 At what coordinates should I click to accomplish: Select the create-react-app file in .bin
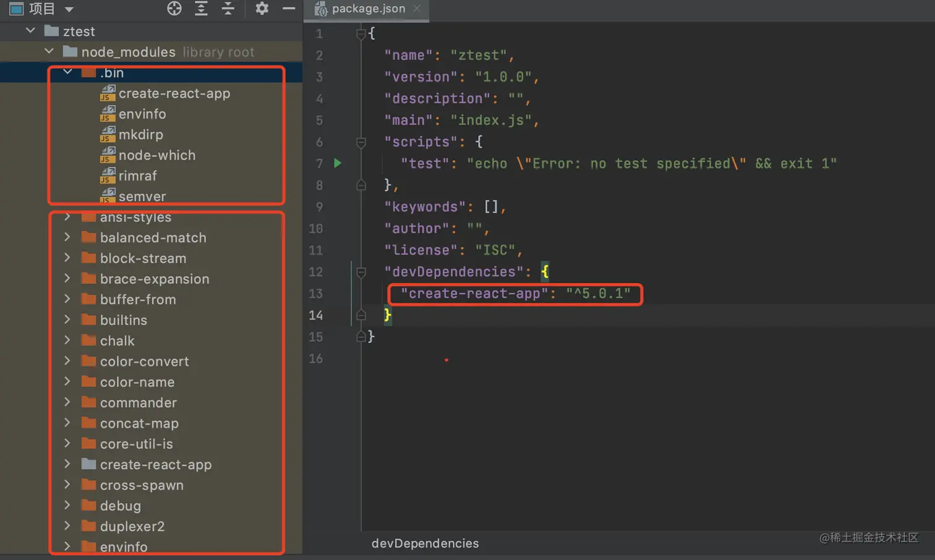(x=174, y=93)
